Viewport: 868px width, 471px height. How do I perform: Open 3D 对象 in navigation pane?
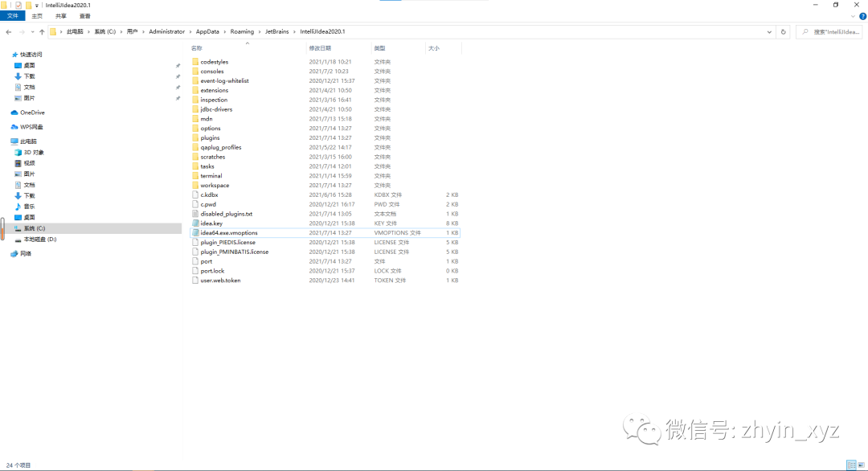pos(33,152)
